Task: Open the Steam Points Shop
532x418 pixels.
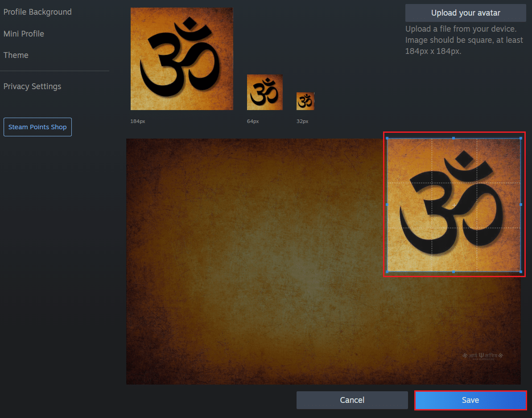Action: pyautogui.click(x=37, y=127)
